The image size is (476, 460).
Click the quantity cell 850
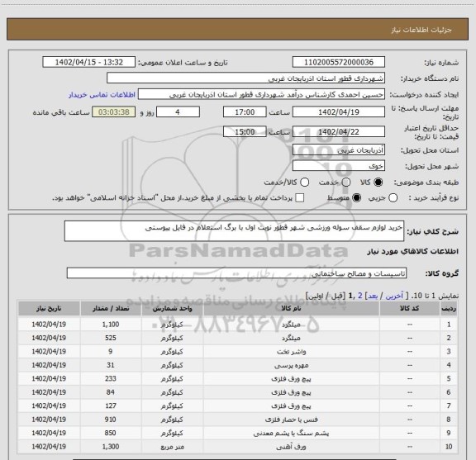[x=111, y=433]
